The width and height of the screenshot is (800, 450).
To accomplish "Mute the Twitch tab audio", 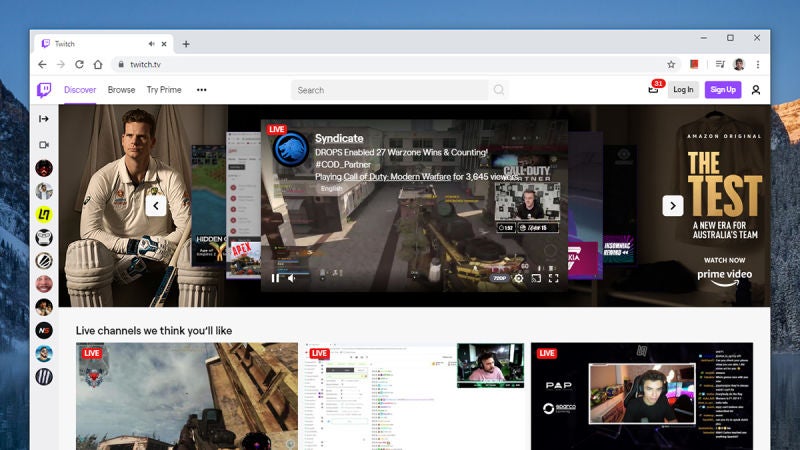I will (x=152, y=44).
